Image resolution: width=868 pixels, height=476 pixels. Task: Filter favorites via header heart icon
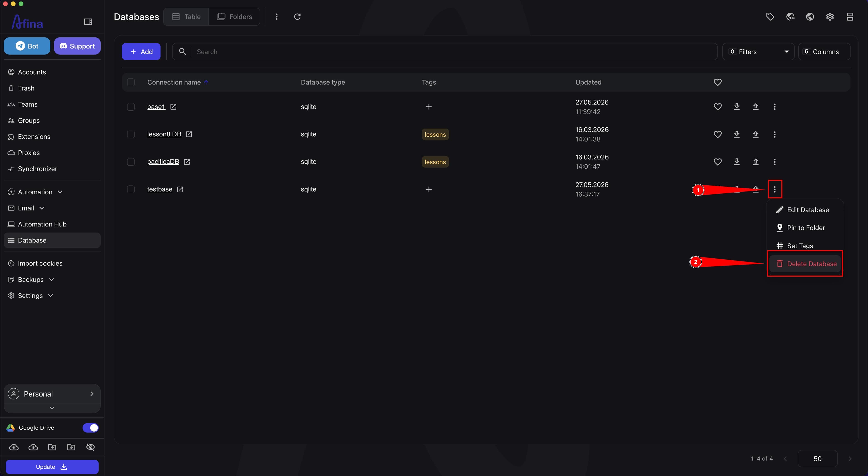[x=718, y=82]
